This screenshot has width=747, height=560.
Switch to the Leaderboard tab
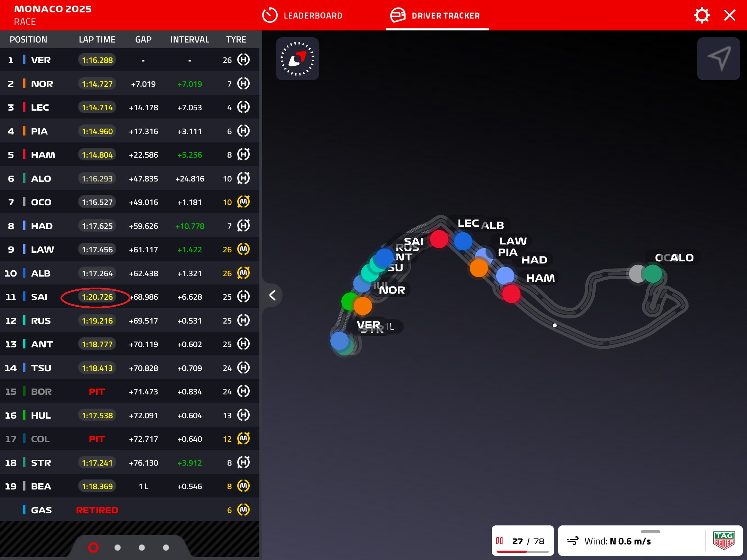pos(302,16)
